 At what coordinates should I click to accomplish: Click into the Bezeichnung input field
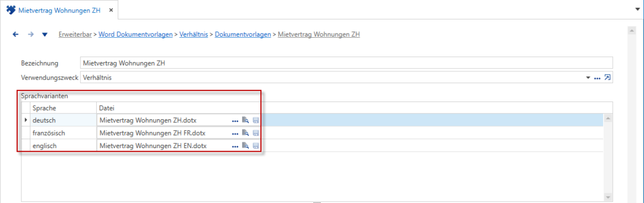coord(346,63)
